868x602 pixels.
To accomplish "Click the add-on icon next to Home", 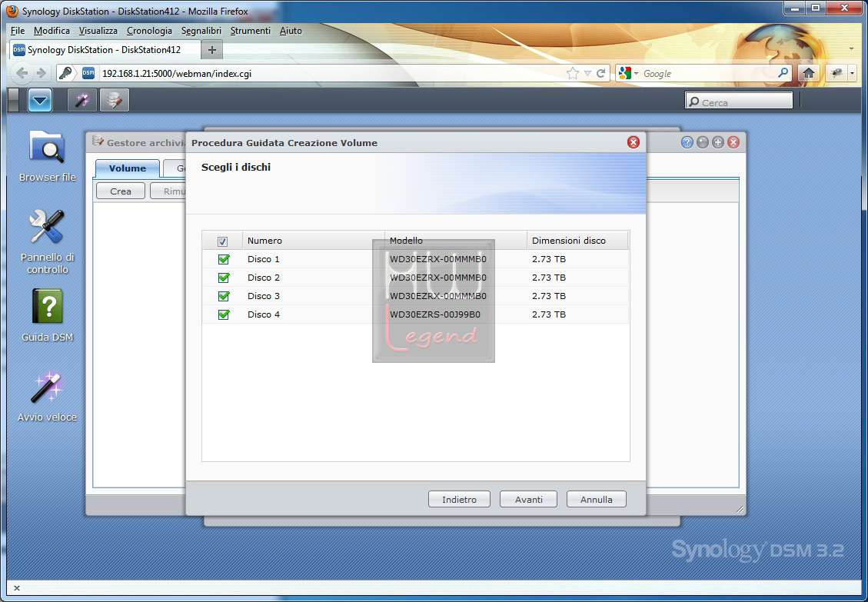I will 836,73.
